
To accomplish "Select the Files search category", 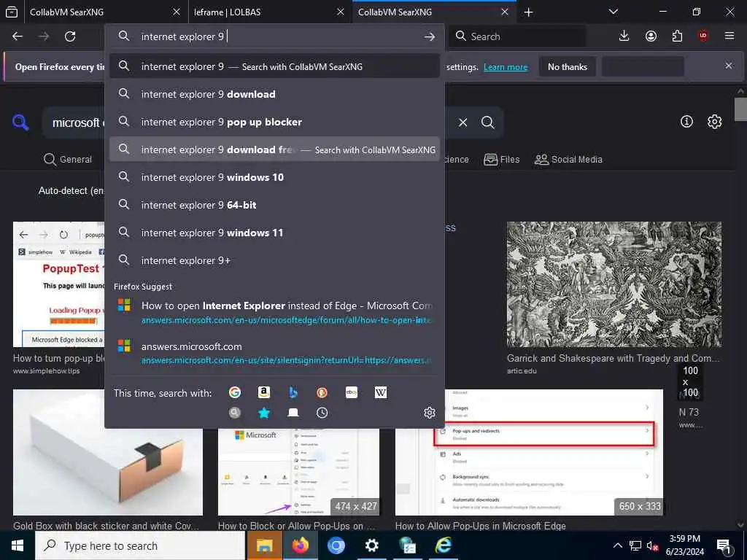I will click(502, 160).
